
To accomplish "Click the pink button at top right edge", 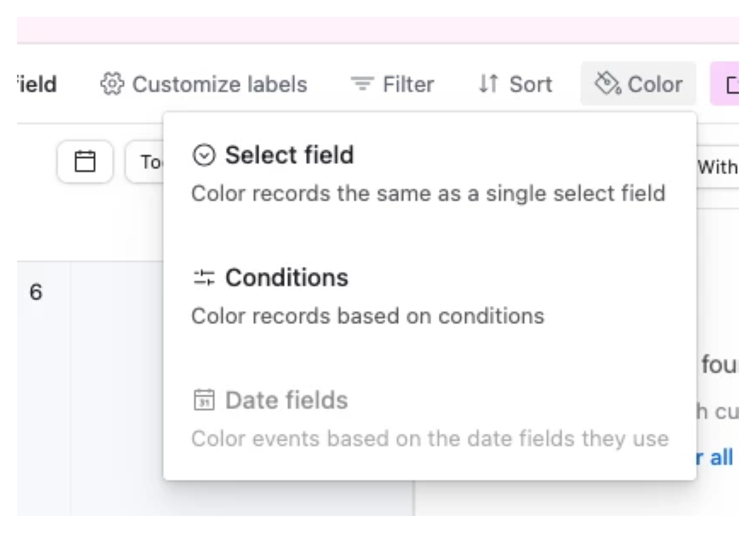I will coord(728,84).
